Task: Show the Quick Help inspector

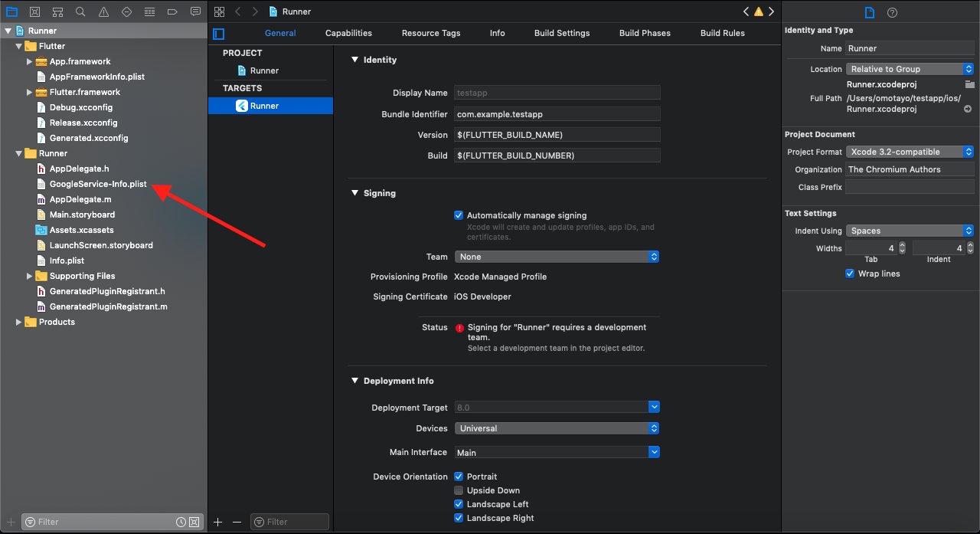Action: point(892,12)
